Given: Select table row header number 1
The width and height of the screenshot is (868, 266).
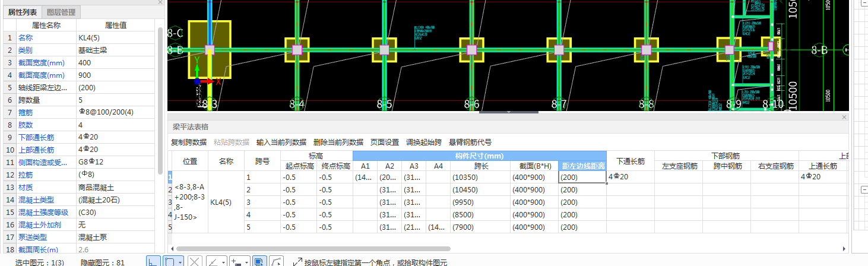Looking at the screenshot, I should (x=170, y=177).
